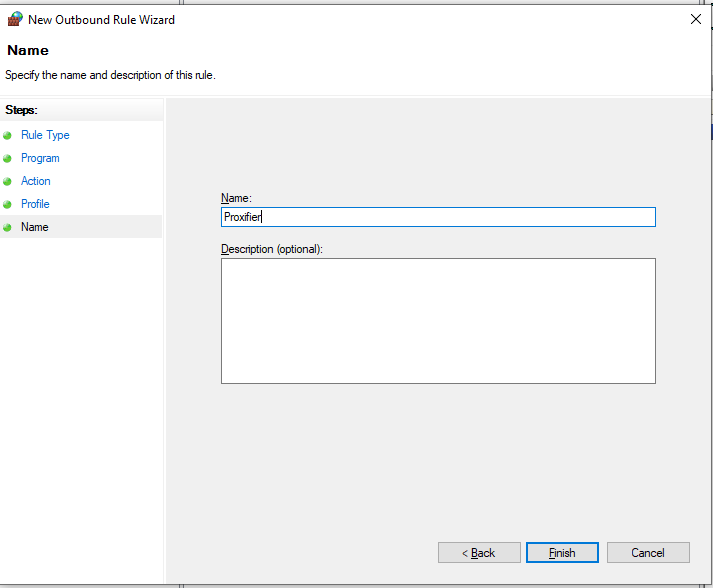Focus the Description (optional) text area

point(438,321)
